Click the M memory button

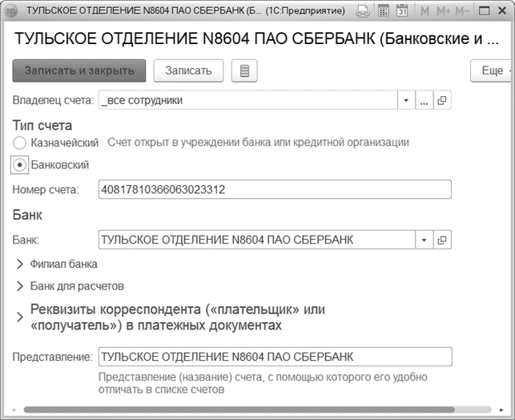point(424,11)
